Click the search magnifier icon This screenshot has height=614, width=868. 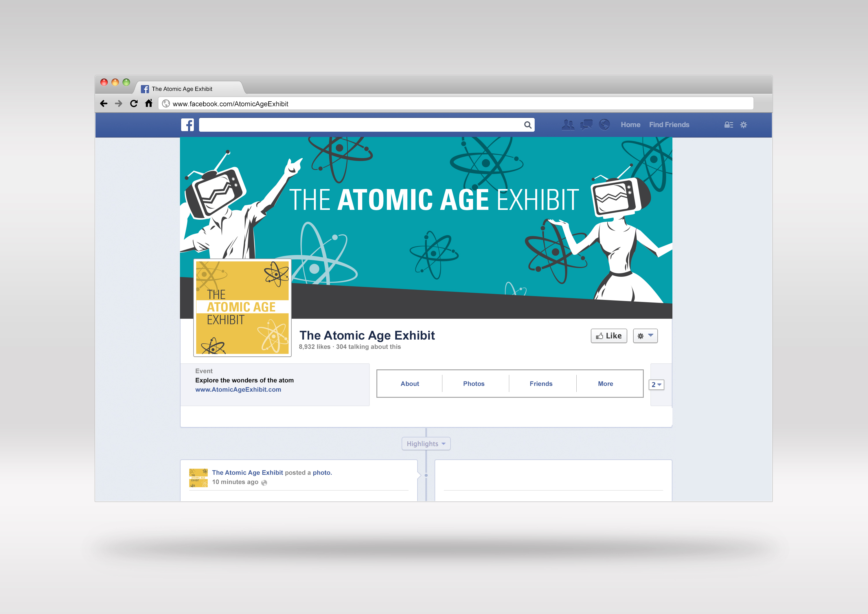tap(527, 125)
